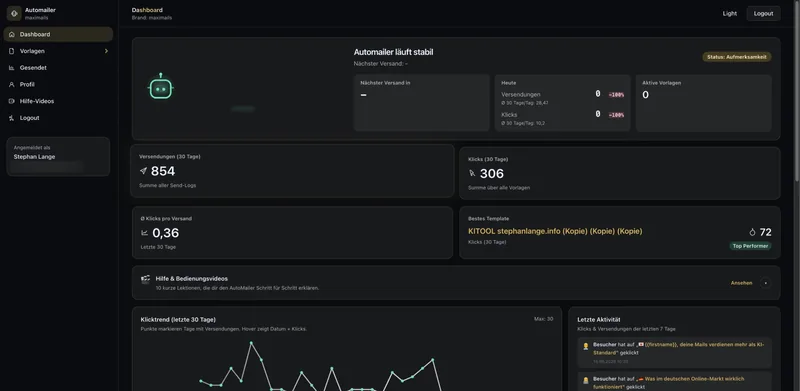Viewport: 800px width, 391px height.
Task: Open the KITOOL stephanlange.info template link
Action: (x=555, y=231)
